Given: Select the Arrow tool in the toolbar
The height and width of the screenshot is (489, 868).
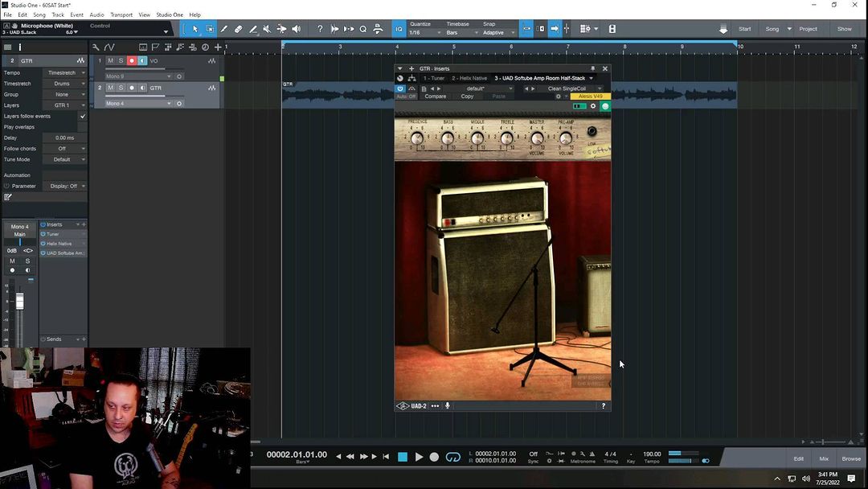Looking at the screenshot, I should coord(194,29).
